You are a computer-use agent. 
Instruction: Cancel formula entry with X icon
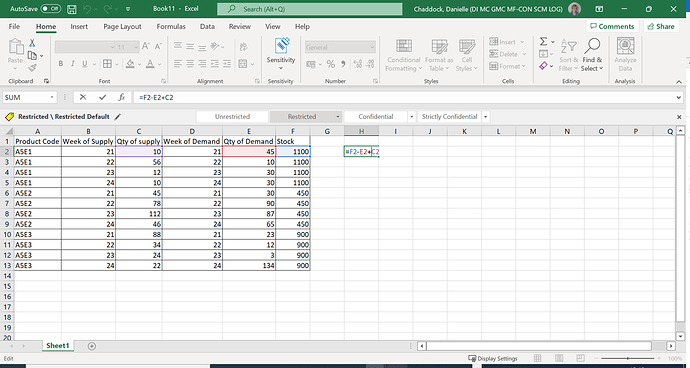(x=83, y=97)
